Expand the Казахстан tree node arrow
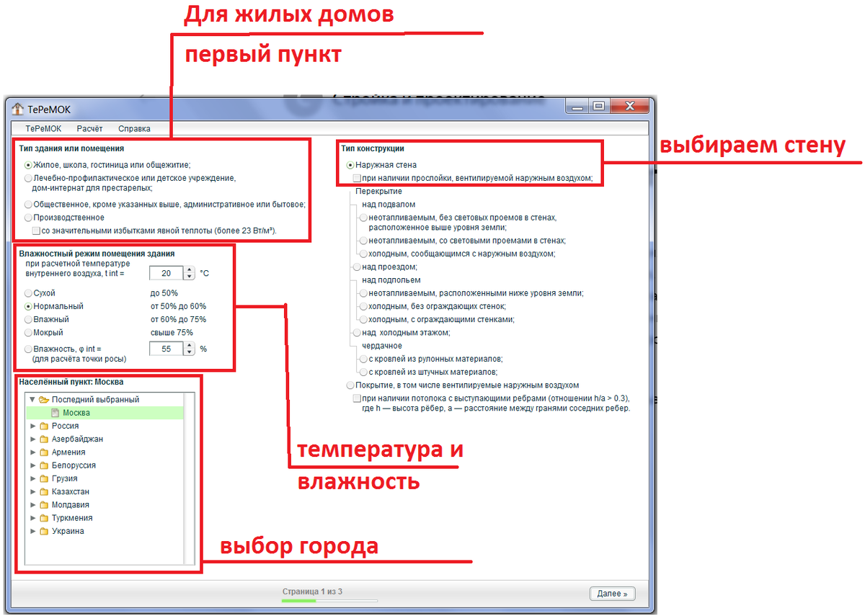This screenshot has height=616, width=865. tap(32, 491)
